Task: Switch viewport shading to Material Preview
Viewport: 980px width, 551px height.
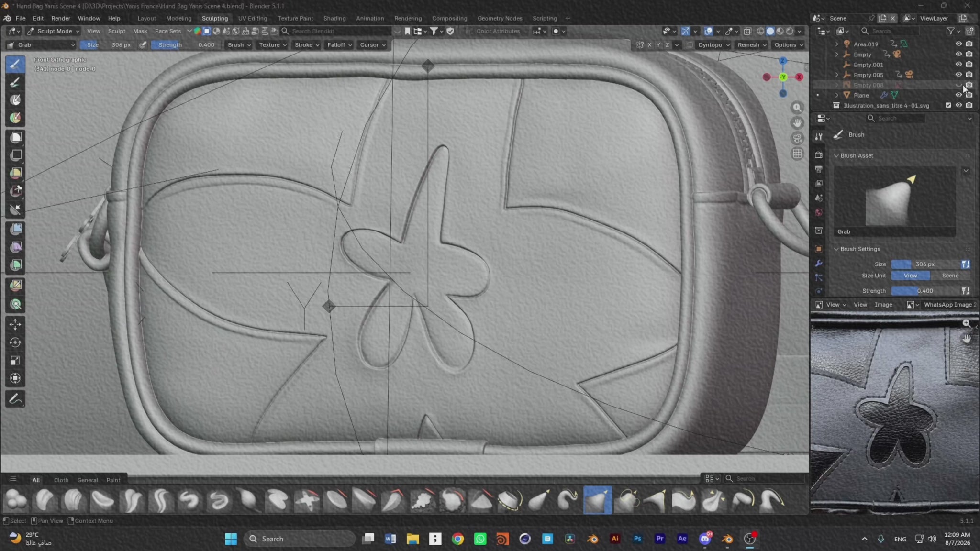Action: pyautogui.click(x=780, y=31)
